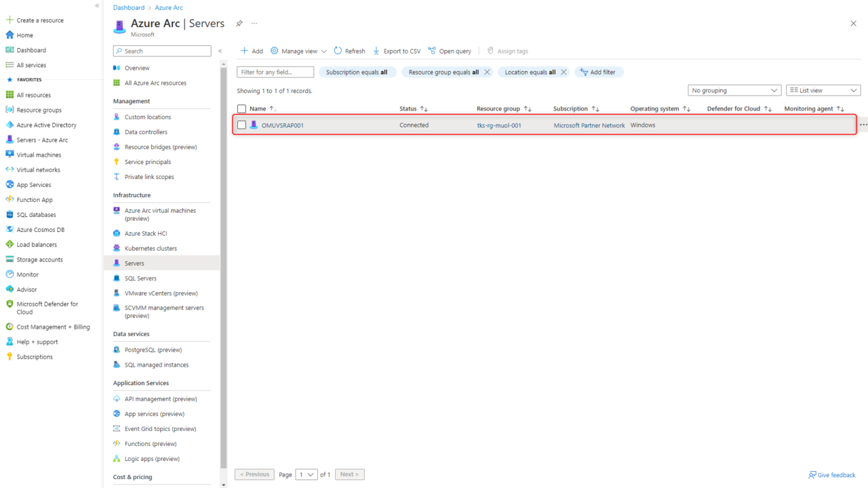Select the OMUVSRAP001 row checkbox
The width and height of the screenshot is (868, 488).
pyautogui.click(x=241, y=125)
